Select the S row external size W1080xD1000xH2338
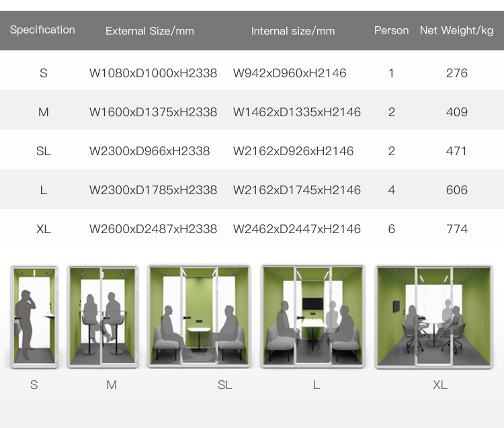Viewport: 504px width, 428px height. pos(153,73)
